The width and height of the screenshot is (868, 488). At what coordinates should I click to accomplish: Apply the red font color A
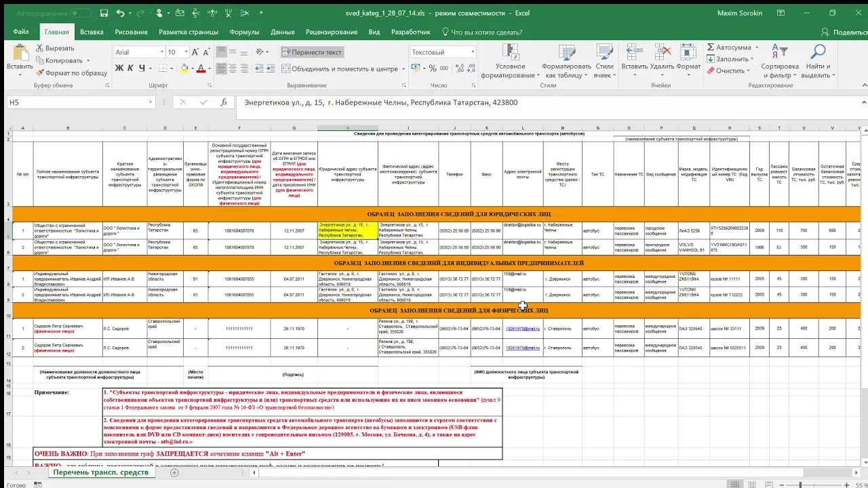click(x=201, y=68)
